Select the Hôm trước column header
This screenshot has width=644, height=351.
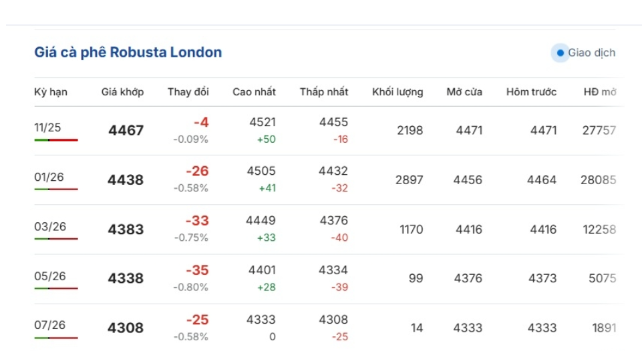pyautogui.click(x=531, y=92)
